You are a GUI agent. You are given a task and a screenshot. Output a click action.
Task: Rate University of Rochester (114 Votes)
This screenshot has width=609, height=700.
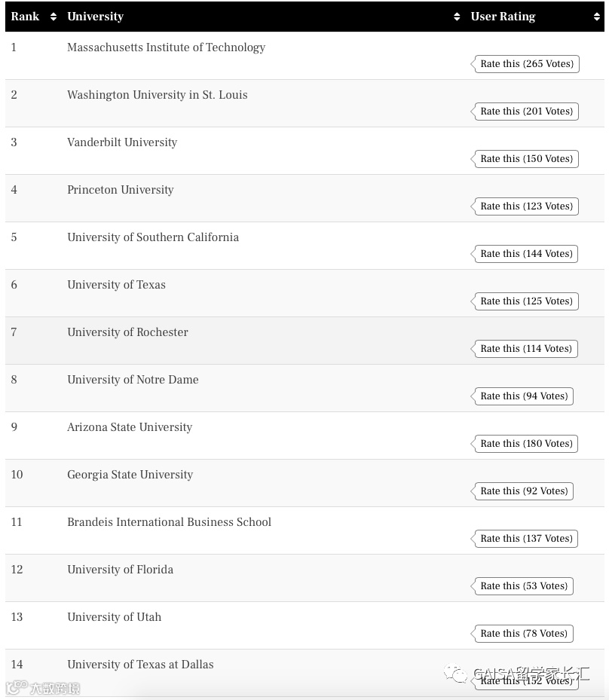[x=526, y=349]
